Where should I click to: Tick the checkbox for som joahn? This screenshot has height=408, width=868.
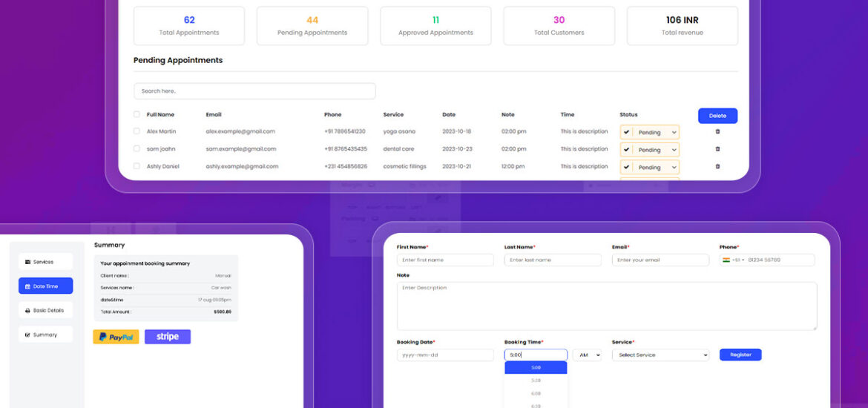[137, 149]
